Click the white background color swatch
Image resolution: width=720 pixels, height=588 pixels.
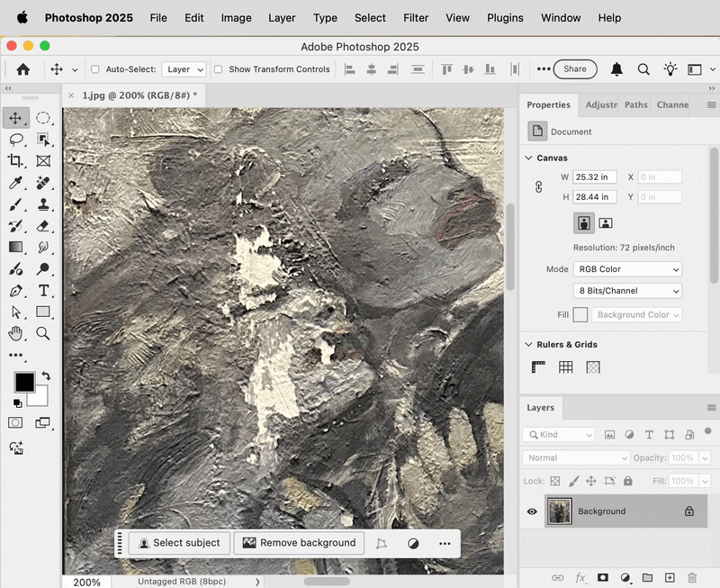pyautogui.click(x=40, y=398)
